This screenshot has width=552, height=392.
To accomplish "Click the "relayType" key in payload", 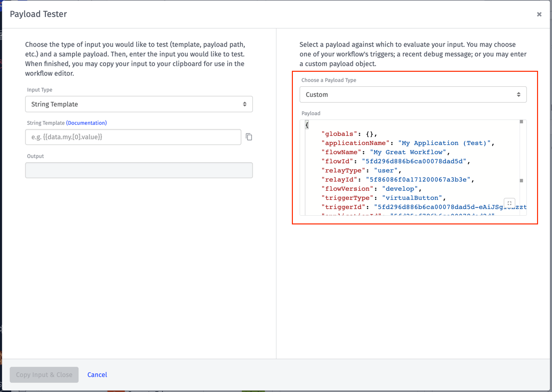I will coord(343,170).
